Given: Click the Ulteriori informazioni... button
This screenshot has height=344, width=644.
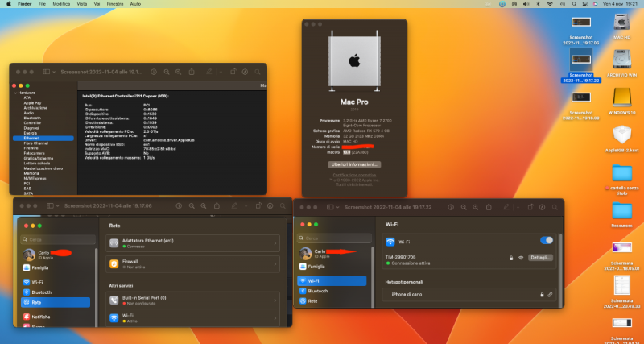Looking at the screenshot, I should click(354, 164).
